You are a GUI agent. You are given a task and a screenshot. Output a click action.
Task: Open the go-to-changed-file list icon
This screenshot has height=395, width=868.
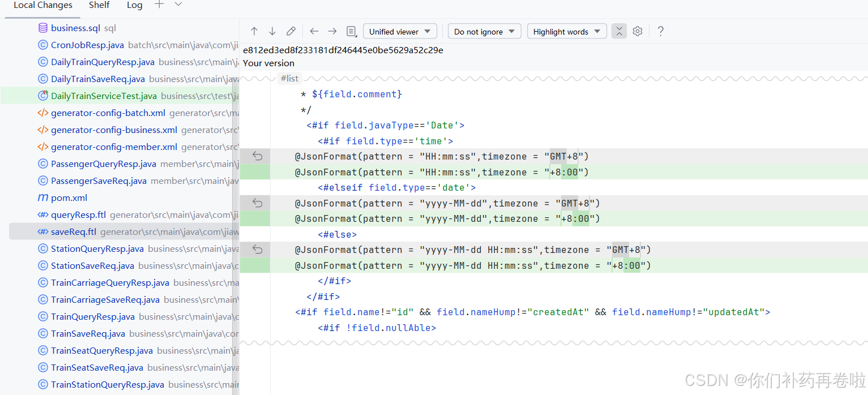click(x=352, y=31)
